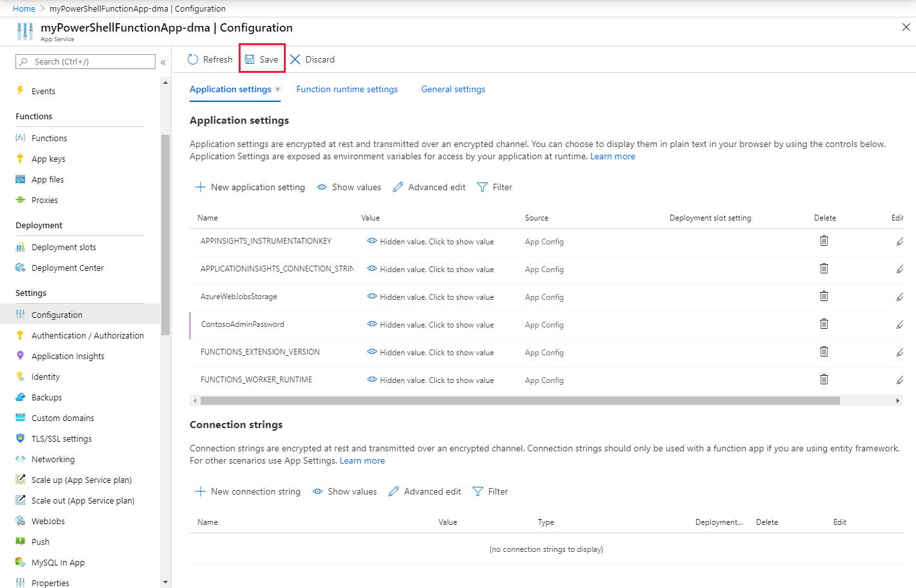This screenshot has width=916, height=588.
Task: Delete the AzureWebJobsStorage setting
Action: click(x=824, y=296)
